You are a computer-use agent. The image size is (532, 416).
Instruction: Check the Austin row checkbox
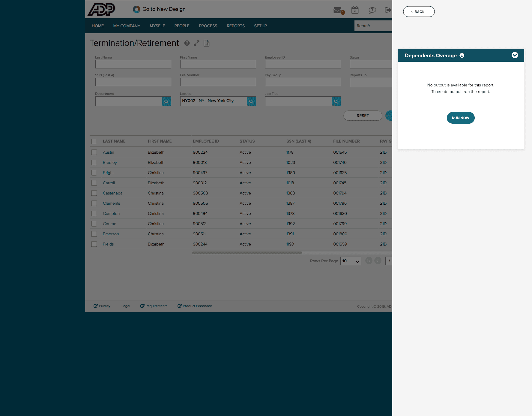pyautogui.click(x=94, y=152)
